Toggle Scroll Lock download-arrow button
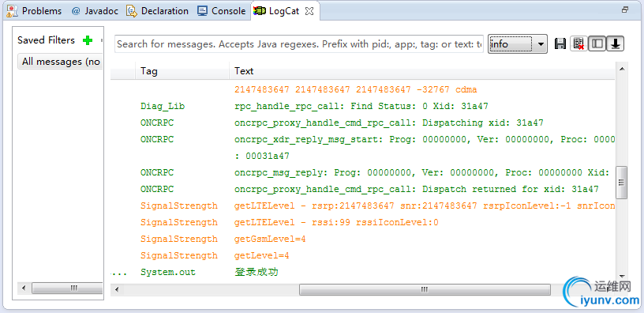This screenshot has height=313, width=644. [616, 43]
